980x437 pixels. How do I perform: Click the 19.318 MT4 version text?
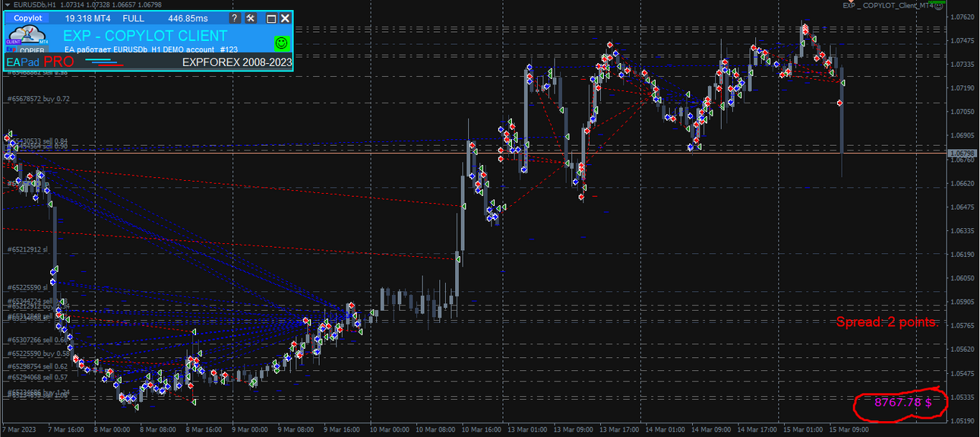[x=87, y=18]
